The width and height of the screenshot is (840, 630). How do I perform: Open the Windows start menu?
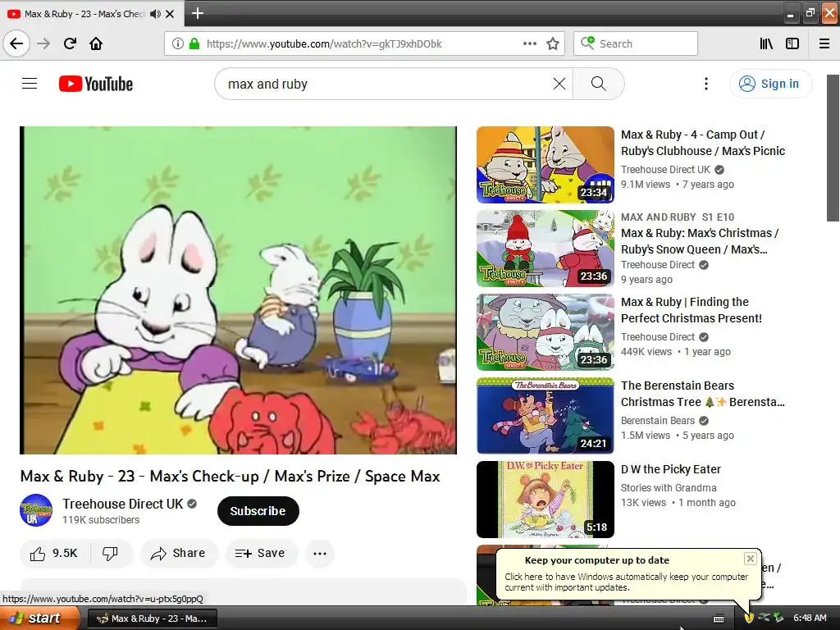point(40,618)
